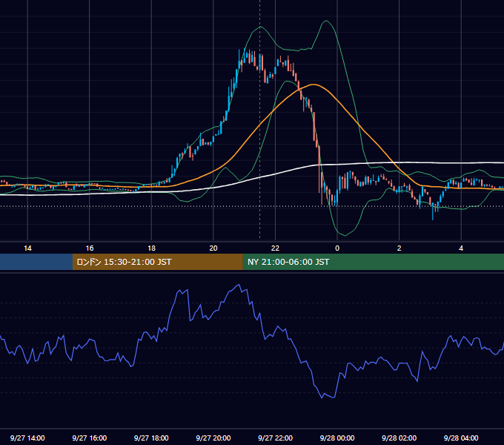Click the '9/27 22:00' date label
The width and height of the screenshot is (504, 445).
tap(276, 438)
